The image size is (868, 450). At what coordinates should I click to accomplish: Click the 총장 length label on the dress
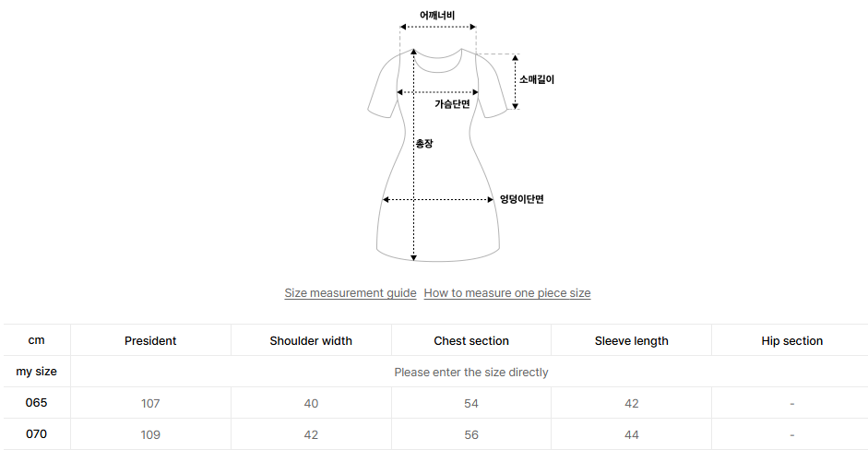(x=424, y=143)
